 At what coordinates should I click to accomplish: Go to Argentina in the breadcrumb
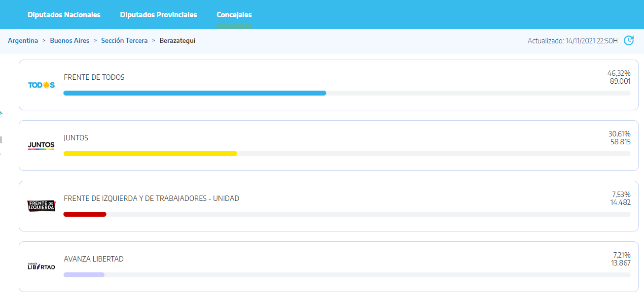(23, 41)
